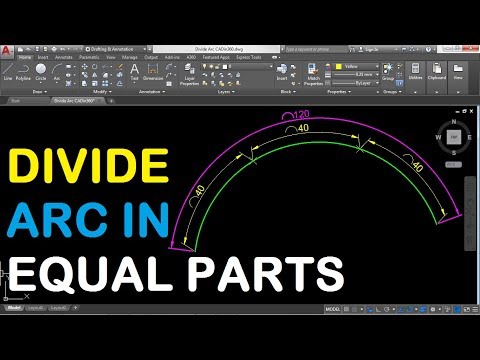Viewport: 480px width, 360px height.
Task: Switch to the Manage ribbon tab
Action: point(129,57)
